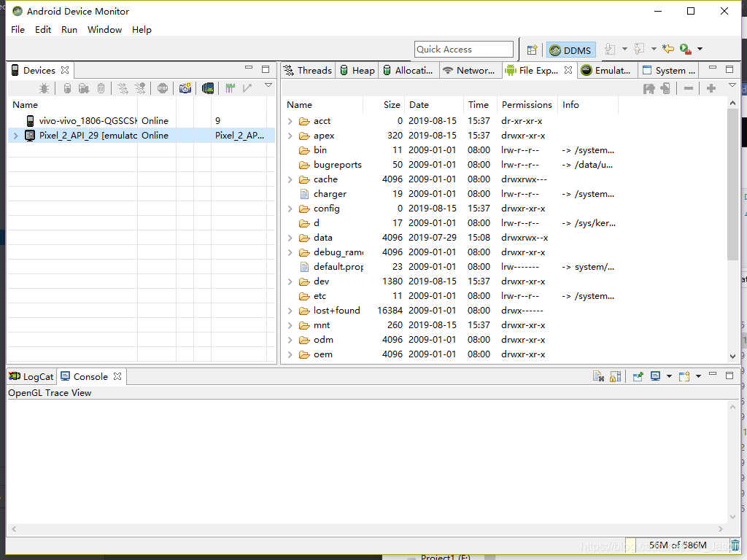Click the Debug selected process bug icon
Image resolution: width=747 pixels, height=560 pixels.
(x=44, y=88)
